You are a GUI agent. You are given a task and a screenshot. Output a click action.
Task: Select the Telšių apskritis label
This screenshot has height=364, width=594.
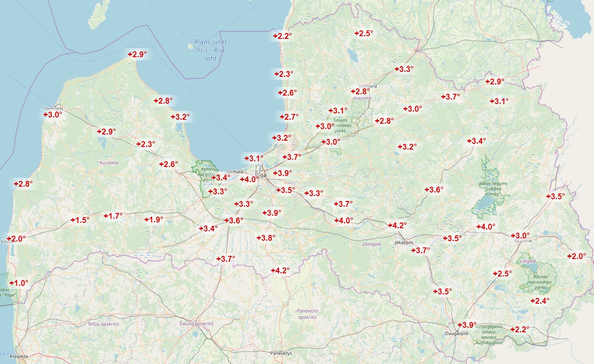click(104, 323)
